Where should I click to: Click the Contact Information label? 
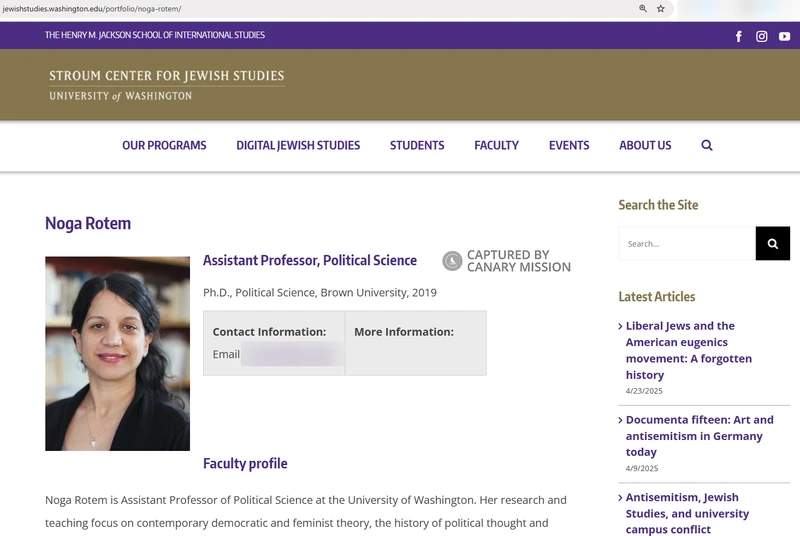[x=269, y=332]
